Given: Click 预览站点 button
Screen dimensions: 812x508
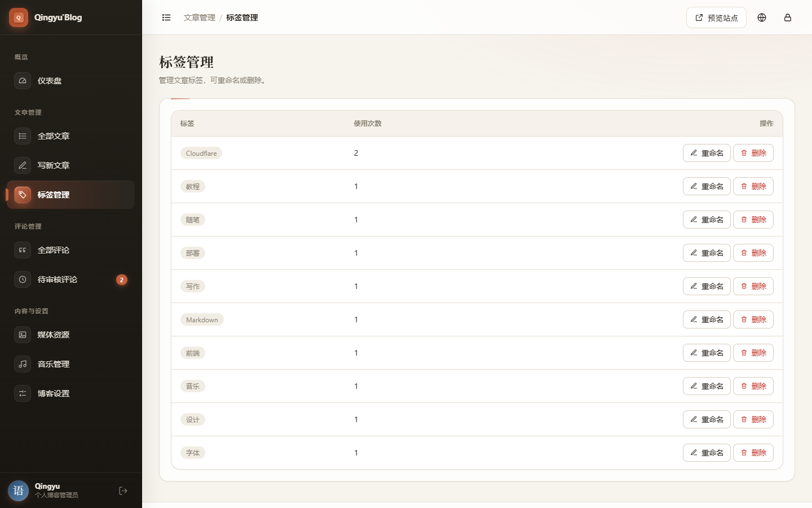Looking at the screenshot, I should pyautogui.click(x=716, y=17).
